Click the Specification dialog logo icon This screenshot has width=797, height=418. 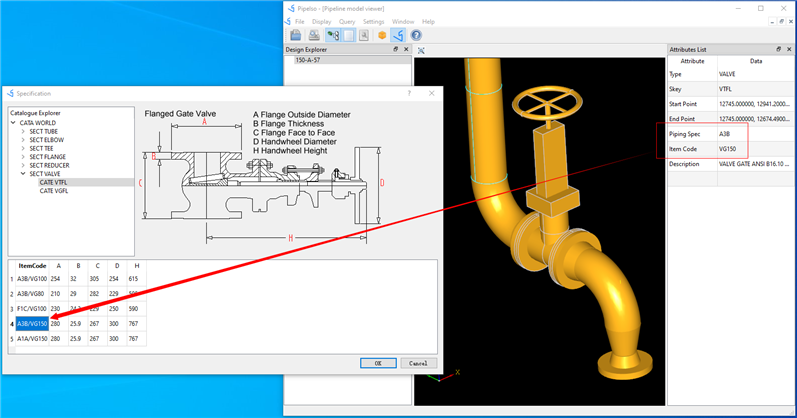click(x=10, y=94)
